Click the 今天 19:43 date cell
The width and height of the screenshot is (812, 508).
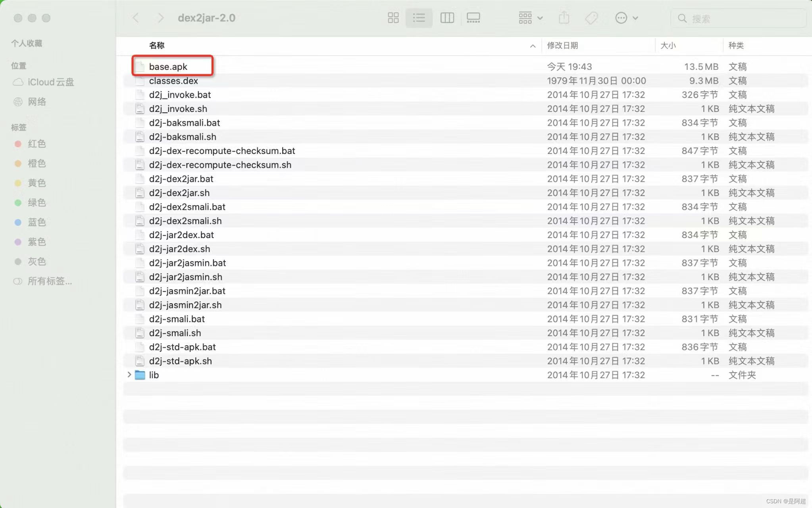(570, 67)
